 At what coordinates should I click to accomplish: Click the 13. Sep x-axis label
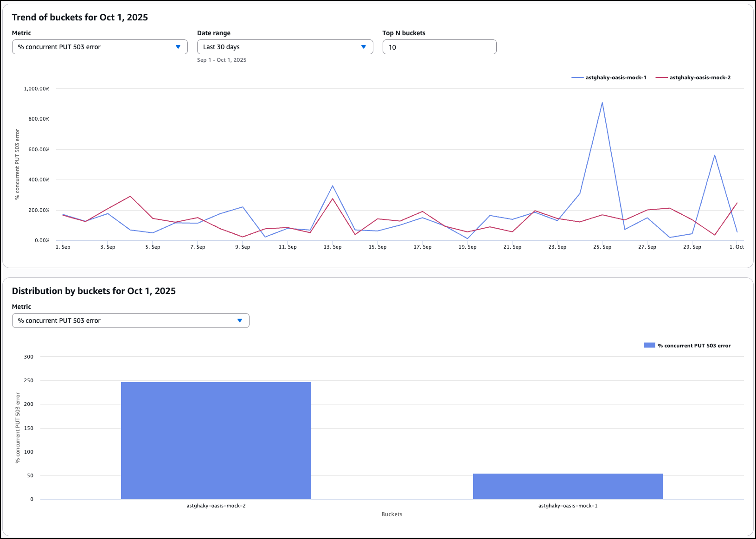[333, 247]
